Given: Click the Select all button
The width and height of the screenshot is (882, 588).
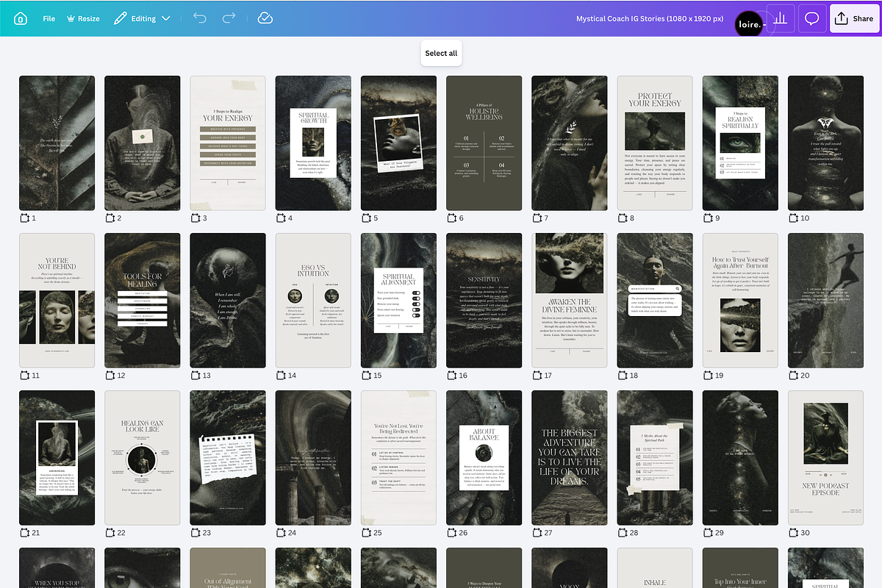Looking at the screenshot, I should (x=441, y=53).
